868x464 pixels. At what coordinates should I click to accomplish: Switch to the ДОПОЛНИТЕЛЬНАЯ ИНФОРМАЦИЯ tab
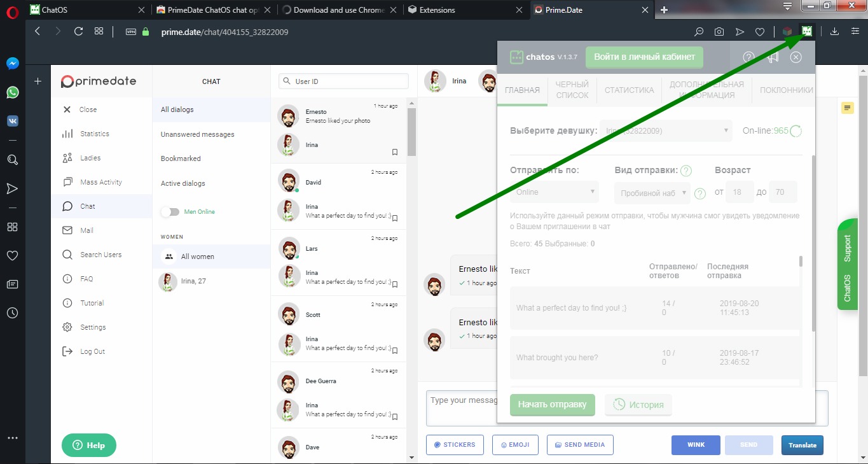pos(706,90)
